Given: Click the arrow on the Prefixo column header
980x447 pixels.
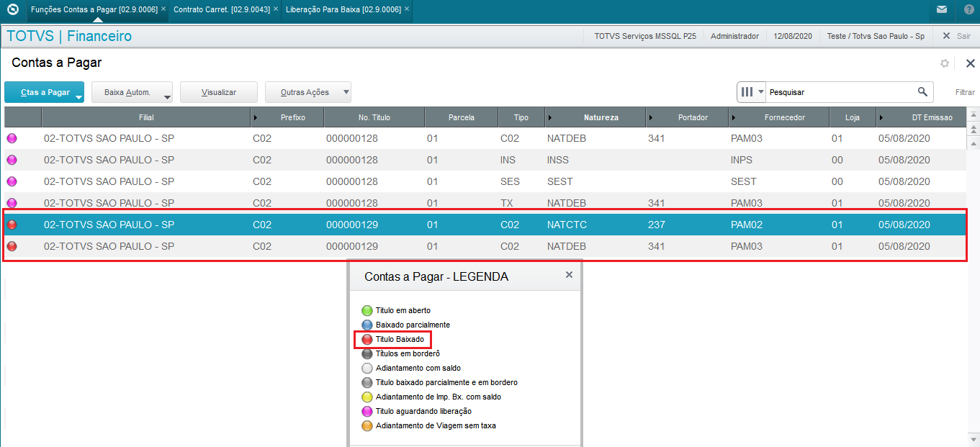Looking at the screenshot, I should (256, 117).
